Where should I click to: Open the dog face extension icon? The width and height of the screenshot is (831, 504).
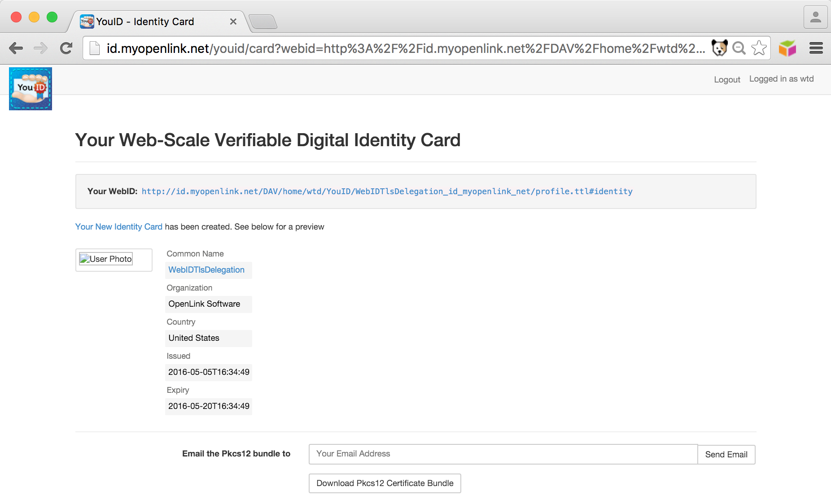[x=719, y=48]
